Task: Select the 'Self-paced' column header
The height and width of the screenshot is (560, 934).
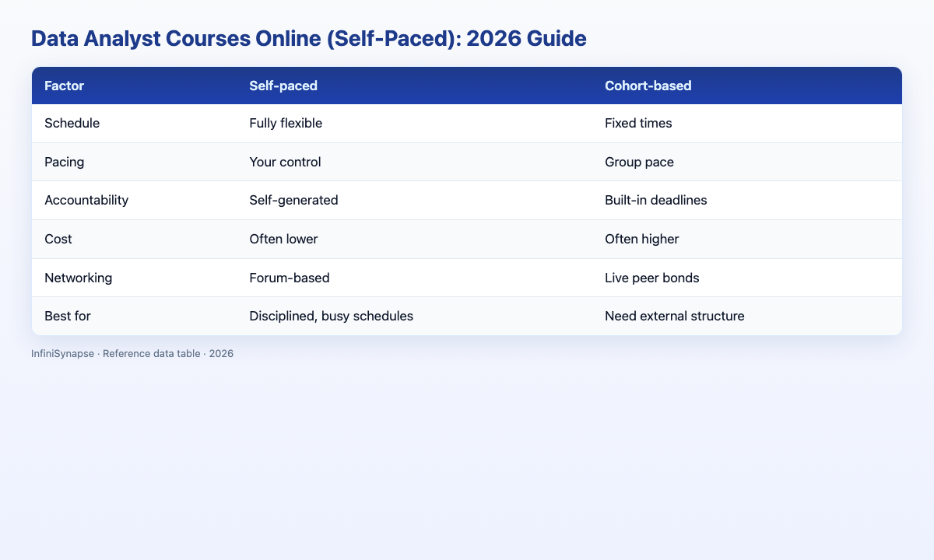Action: click(282, 86)
